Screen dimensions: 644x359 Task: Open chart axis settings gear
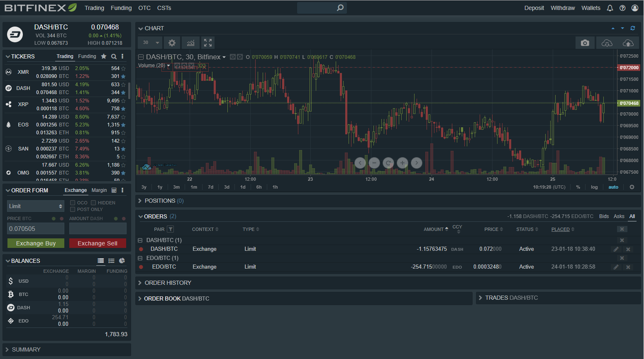tap(632, 187)
